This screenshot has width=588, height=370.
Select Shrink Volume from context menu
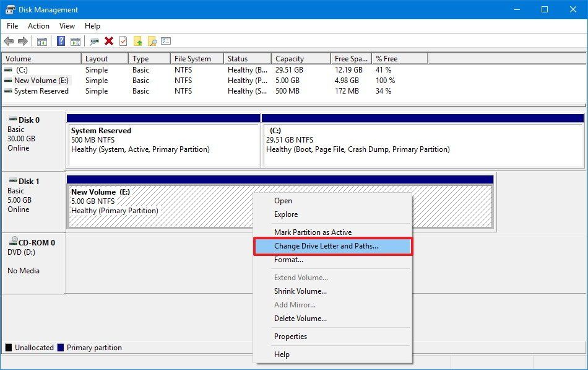pyautogui.click(x=300, y=291)
